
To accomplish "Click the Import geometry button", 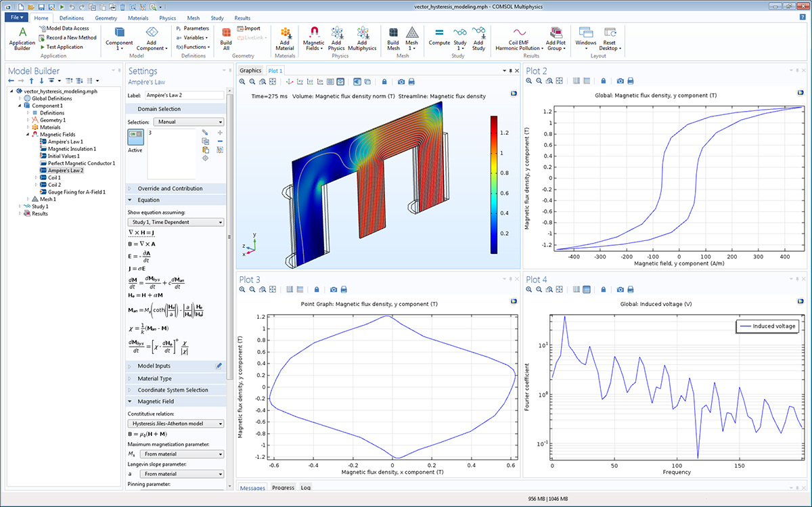I will (248, 28).
